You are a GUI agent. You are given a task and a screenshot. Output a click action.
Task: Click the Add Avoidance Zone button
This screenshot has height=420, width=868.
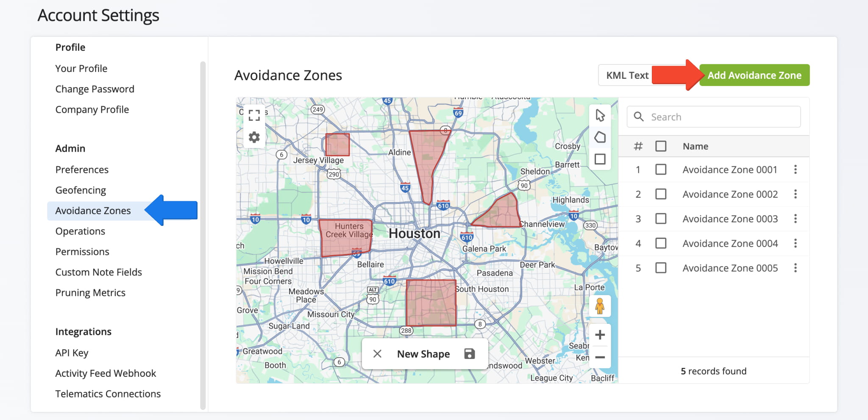[x=754, y=75]
